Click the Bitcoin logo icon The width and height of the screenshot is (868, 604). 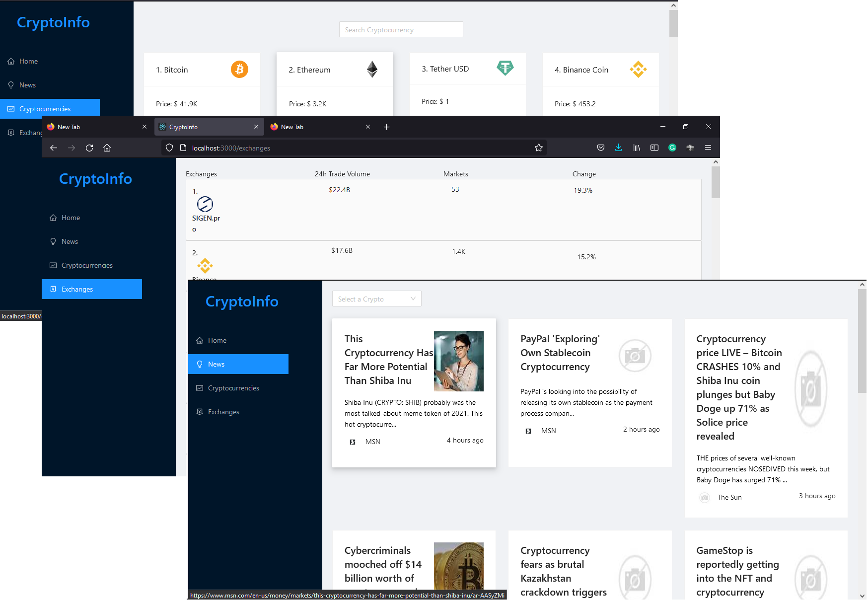[239, 69]
